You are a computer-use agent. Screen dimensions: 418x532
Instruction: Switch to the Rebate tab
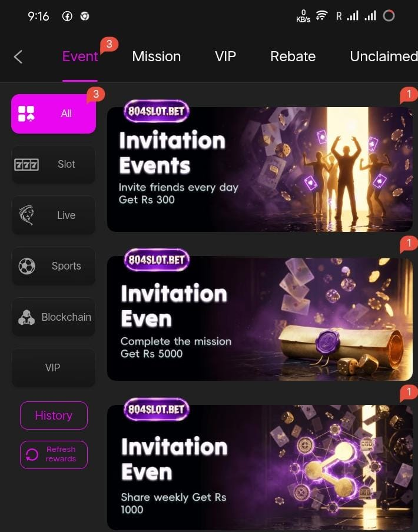293,56
